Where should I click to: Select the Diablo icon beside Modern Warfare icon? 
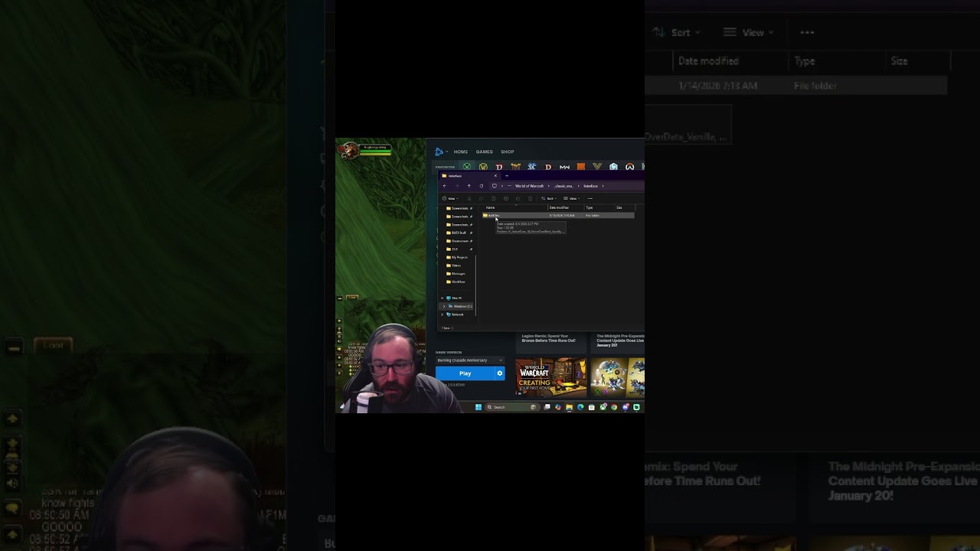tap(548, 167)
